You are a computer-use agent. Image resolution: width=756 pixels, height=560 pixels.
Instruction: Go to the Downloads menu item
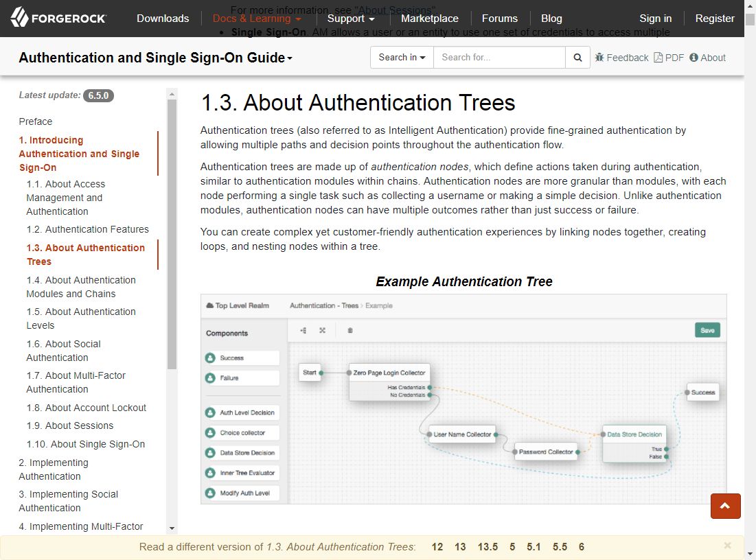[x=163, y=19]
